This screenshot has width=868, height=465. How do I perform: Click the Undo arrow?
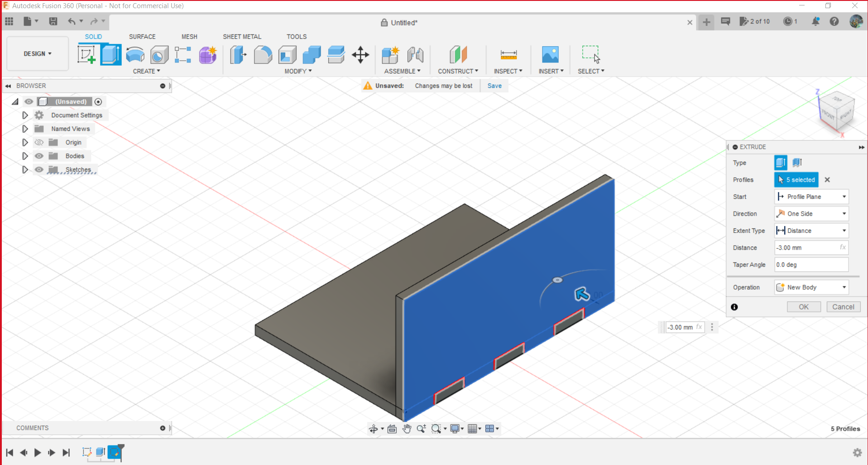(x=72, y=21)
